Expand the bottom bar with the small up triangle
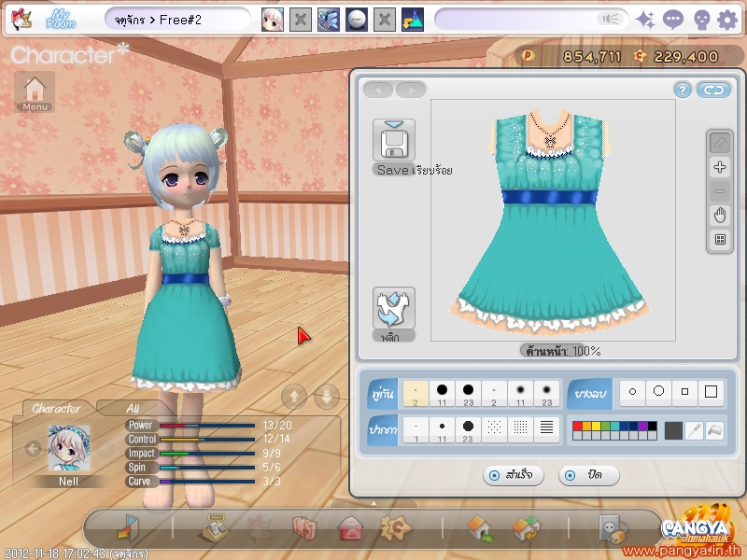Image resolution: width=747 pixels, height=560 pixels. pos(373,503)
